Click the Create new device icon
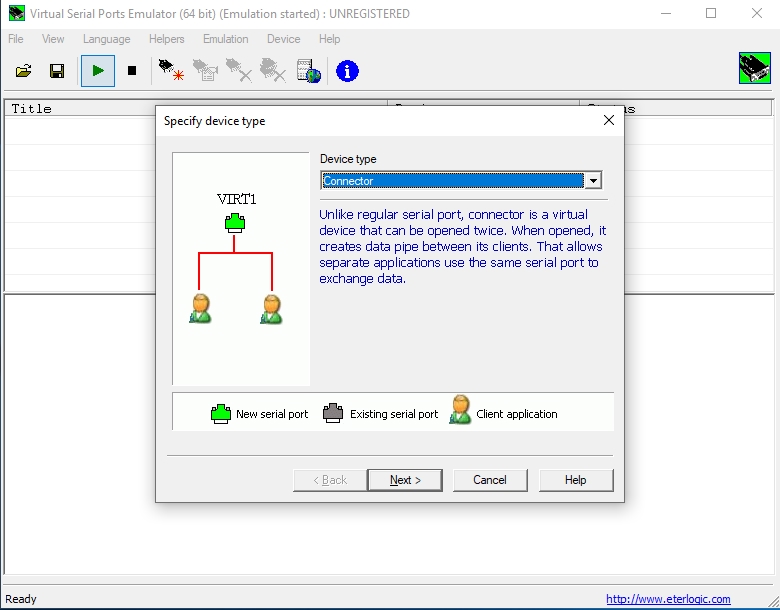Viewport: 780px width, 610px height. point(171,70)
